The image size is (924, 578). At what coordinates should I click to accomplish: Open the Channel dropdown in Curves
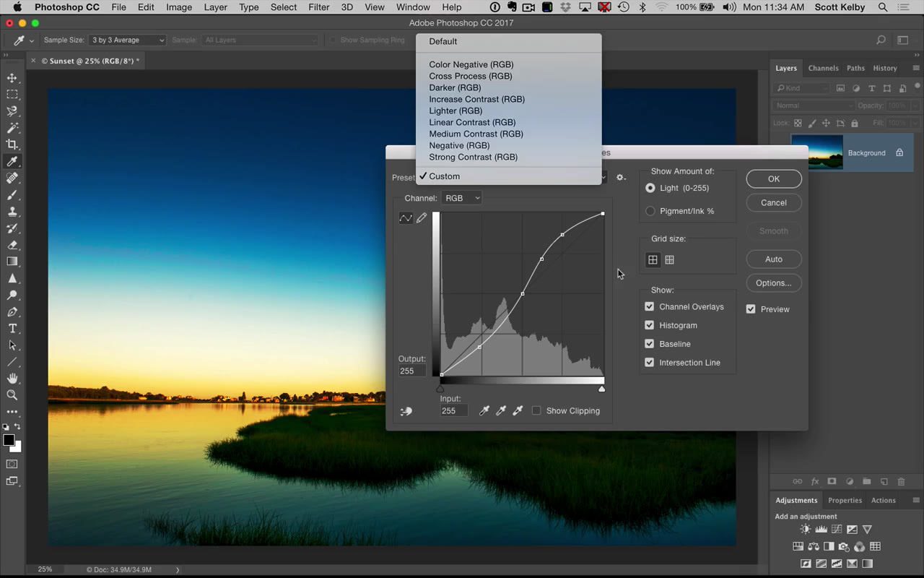click(x=462, y=197)
